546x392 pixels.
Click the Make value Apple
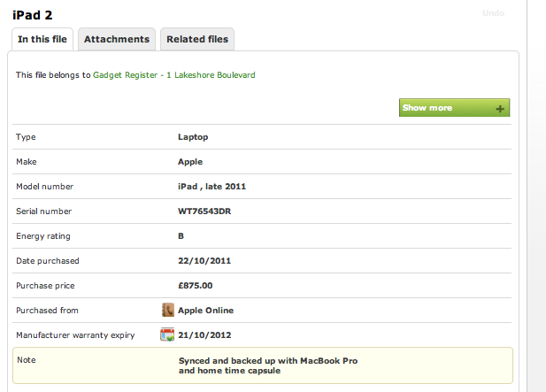(x=190, y=162)
